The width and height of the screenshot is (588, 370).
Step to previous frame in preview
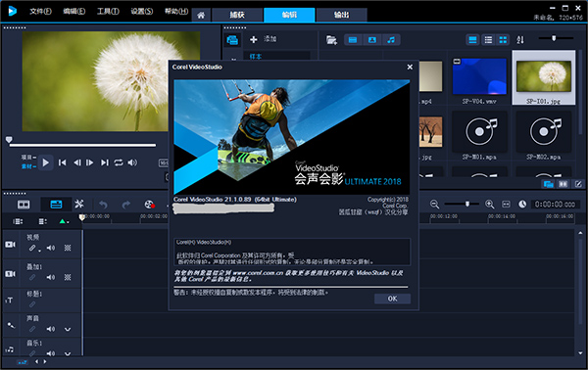pos(76,162)
